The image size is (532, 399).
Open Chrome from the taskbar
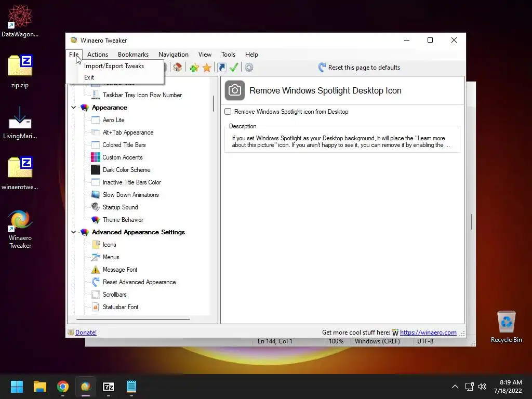(63, 387)
